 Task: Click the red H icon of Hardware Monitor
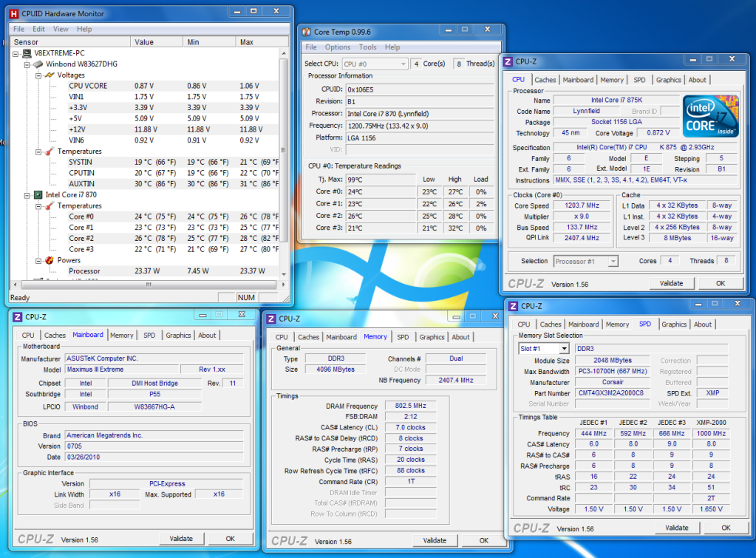(x=13, y=13)
